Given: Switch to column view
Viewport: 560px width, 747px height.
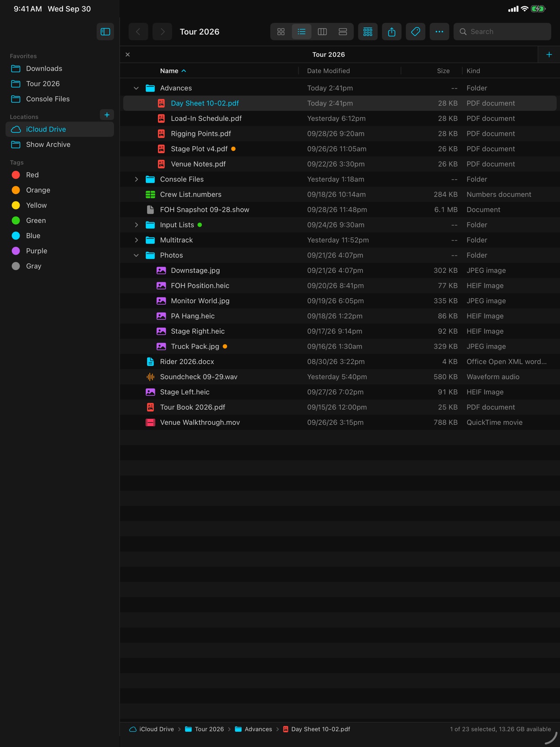Looking at the screenshot, I should click(322, 32).
